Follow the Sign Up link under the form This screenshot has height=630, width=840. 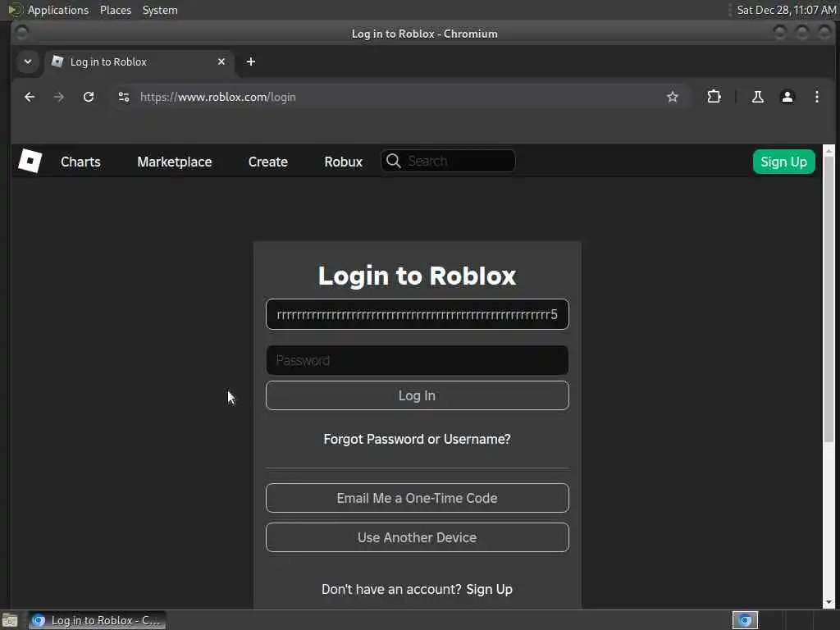489,589
